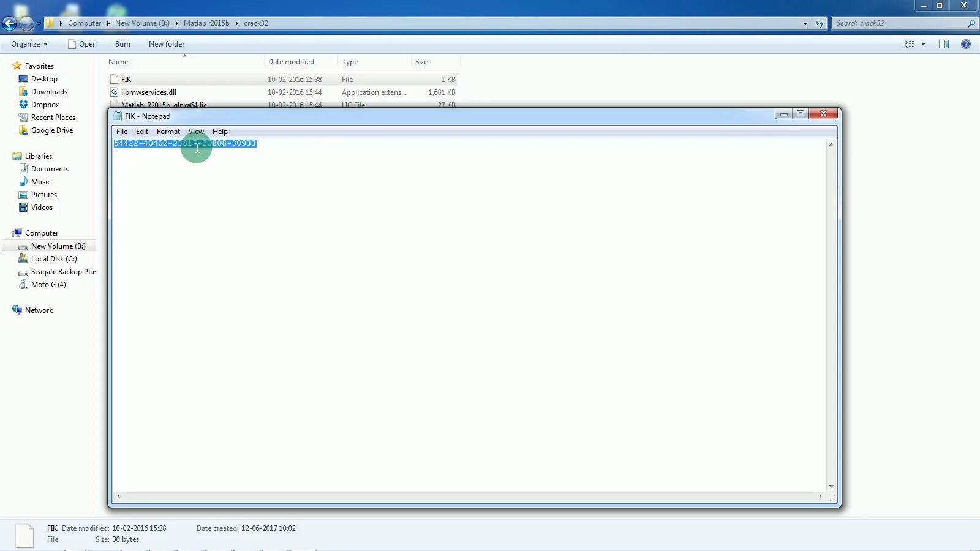
Task: Sort by the Type column header
Action: [350, 62]
